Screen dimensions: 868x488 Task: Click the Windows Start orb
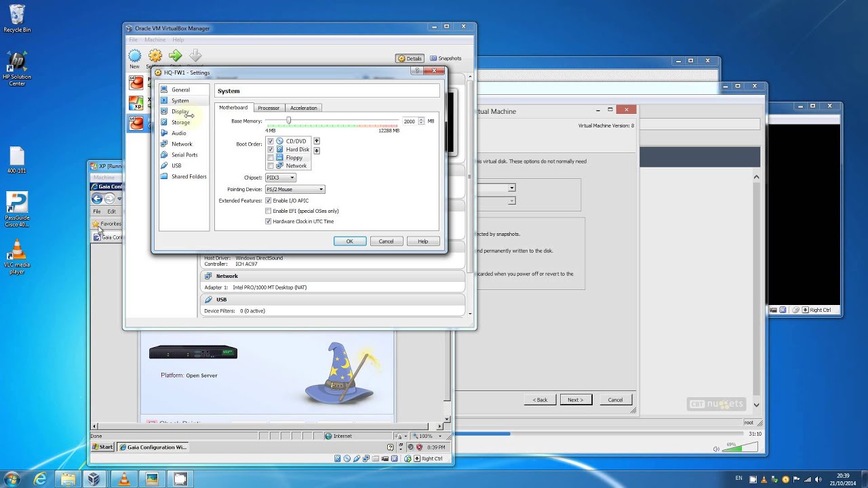click(12, 479)
